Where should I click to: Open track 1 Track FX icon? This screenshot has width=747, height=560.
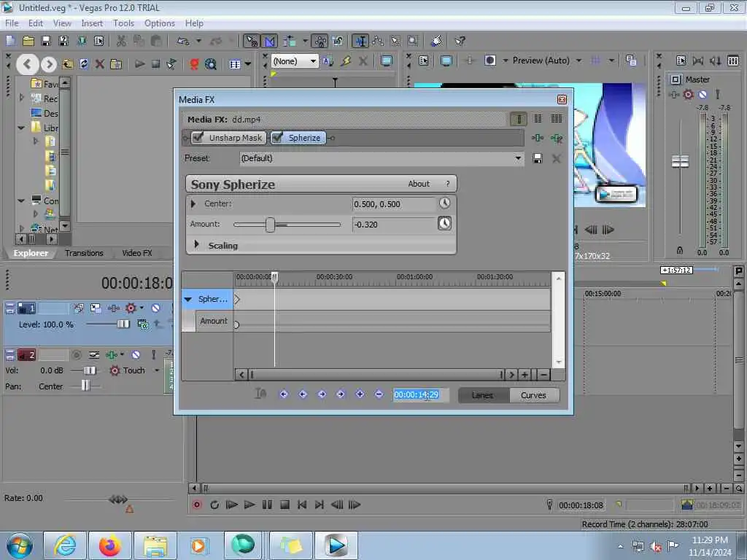[x=113, y=308]
